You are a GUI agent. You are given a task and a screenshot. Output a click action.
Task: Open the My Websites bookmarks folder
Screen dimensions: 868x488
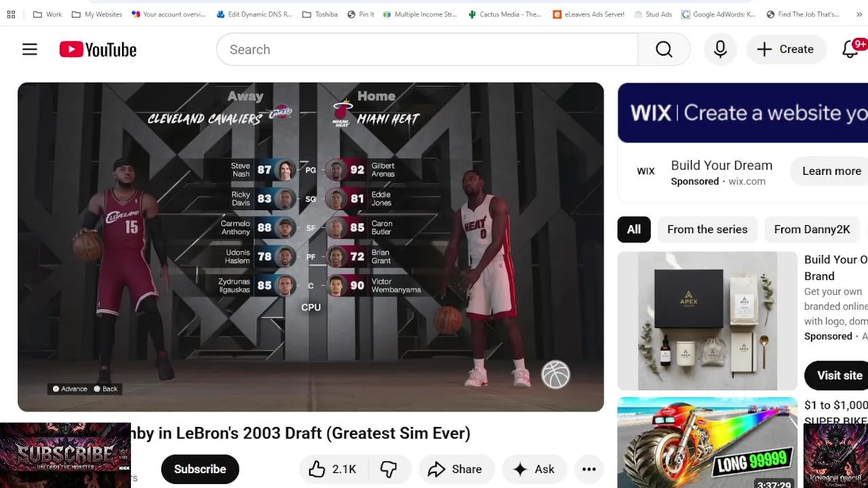(x=97, y=14)
